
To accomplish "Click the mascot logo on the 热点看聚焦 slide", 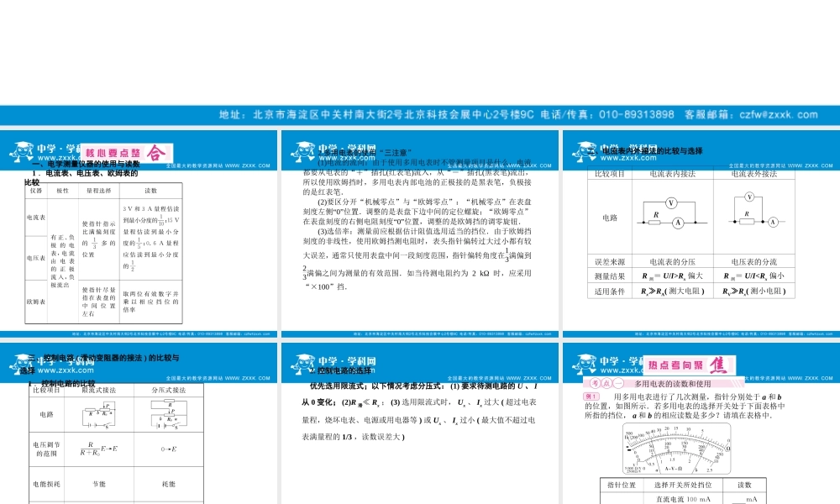I will point(584,365).
